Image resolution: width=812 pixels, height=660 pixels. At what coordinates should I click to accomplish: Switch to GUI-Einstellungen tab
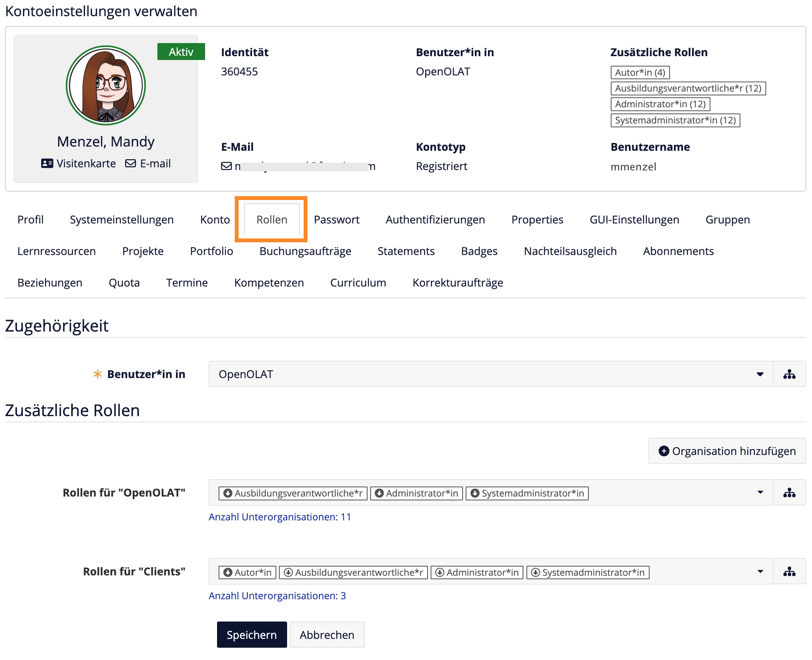634,220
